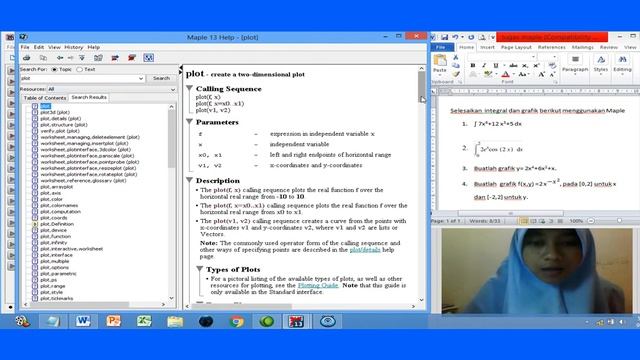
Task: Click the open example worksheet icon
Action: (x=115, y=58)
